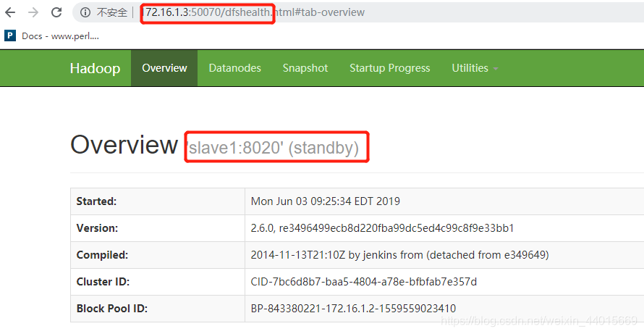Click the address bar URL field
This screenshot has height=334, width=644.
pyautogui.click(x=357, y=12)
